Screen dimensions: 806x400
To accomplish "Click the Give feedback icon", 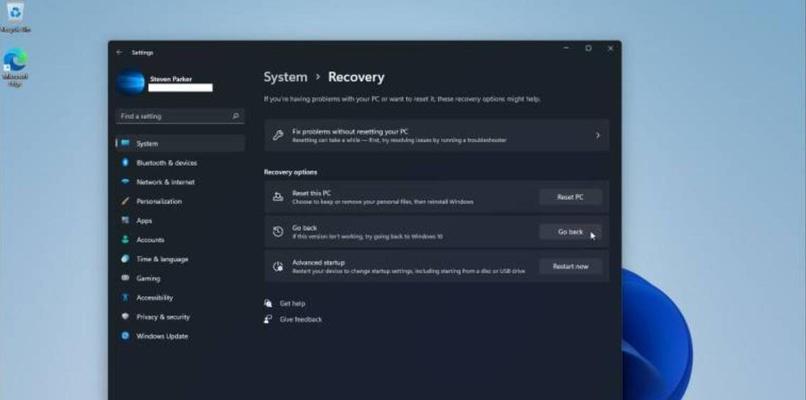I will point(268,319).
